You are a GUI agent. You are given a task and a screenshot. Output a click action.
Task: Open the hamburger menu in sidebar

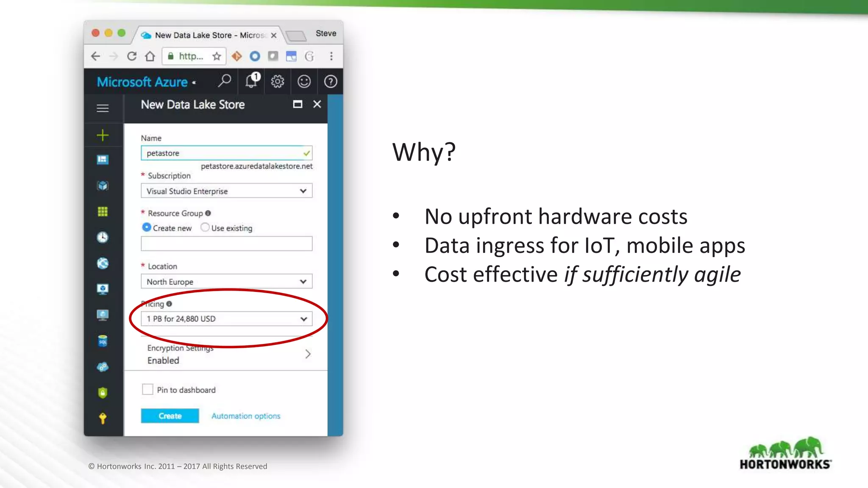tap(103, 108)
